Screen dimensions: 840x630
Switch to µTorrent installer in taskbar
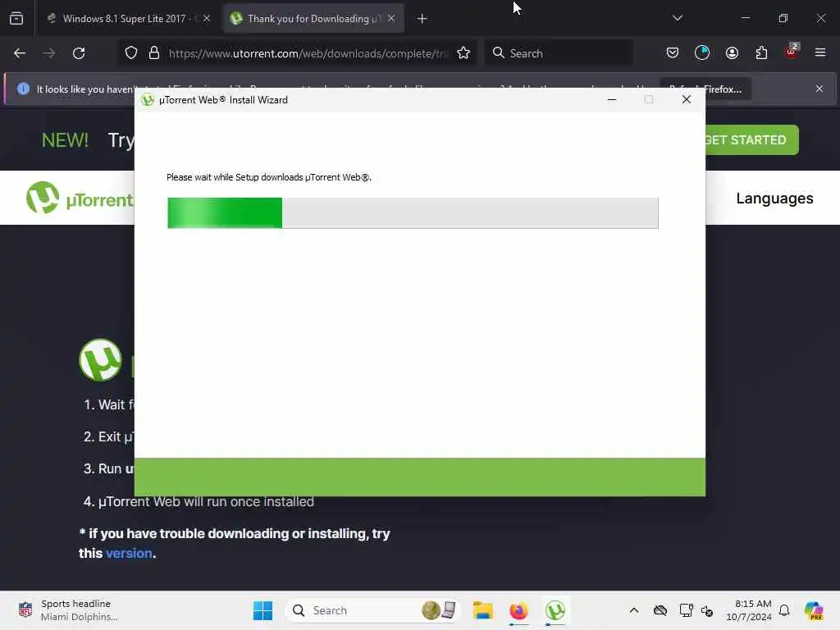pos(555,610)
